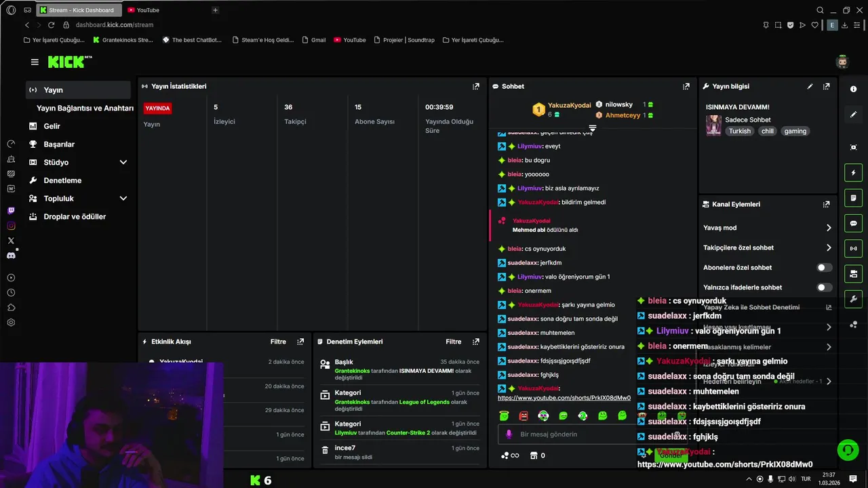Pop out the Yayın İstatistikleri panel
The image size is (868, 488).
pos(475,86)
